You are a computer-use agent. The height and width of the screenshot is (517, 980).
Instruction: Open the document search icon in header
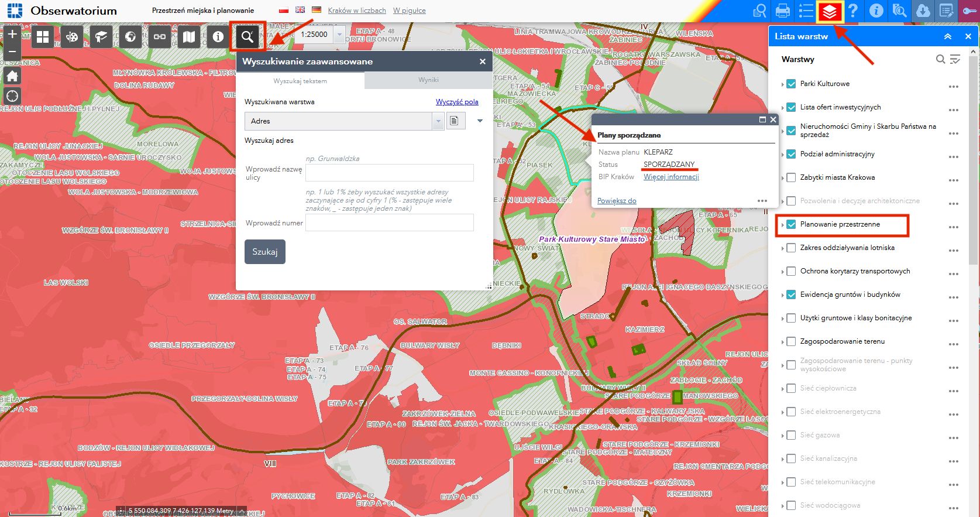(759, 11)
